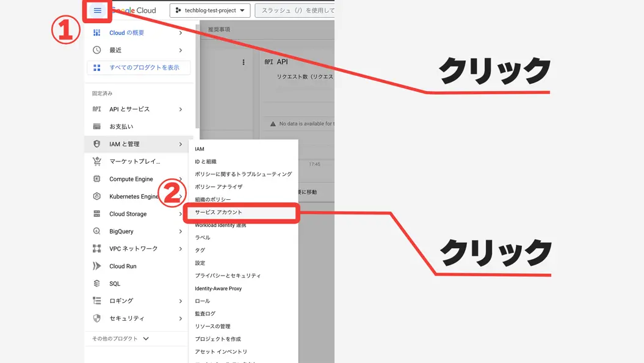
Task: Click the Cloud Storage icon
Action: pyautogui.click(x=96, y=214)
